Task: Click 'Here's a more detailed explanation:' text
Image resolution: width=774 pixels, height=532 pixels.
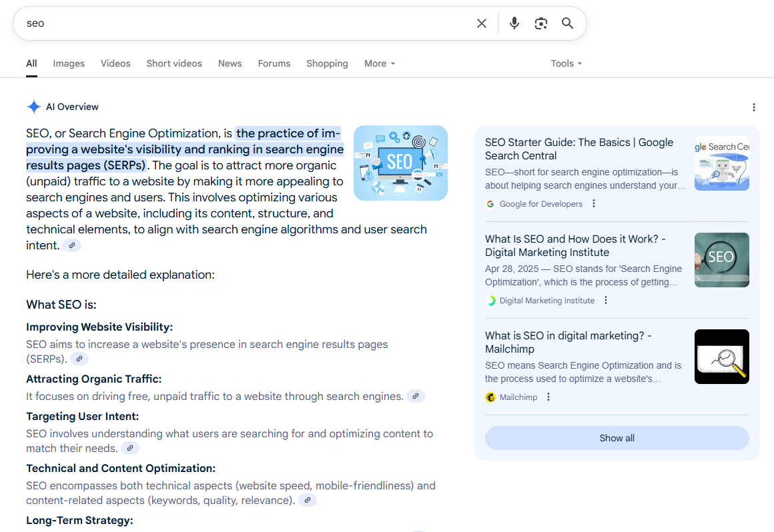Action: pos(121,275)
